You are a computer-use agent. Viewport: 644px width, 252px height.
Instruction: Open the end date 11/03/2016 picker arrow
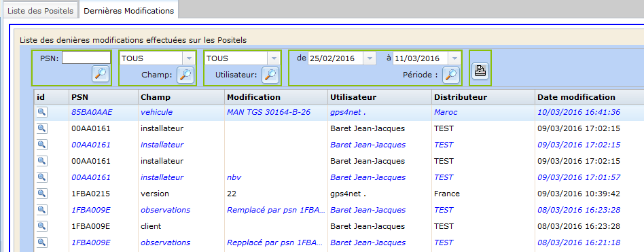tap(454, 58)
